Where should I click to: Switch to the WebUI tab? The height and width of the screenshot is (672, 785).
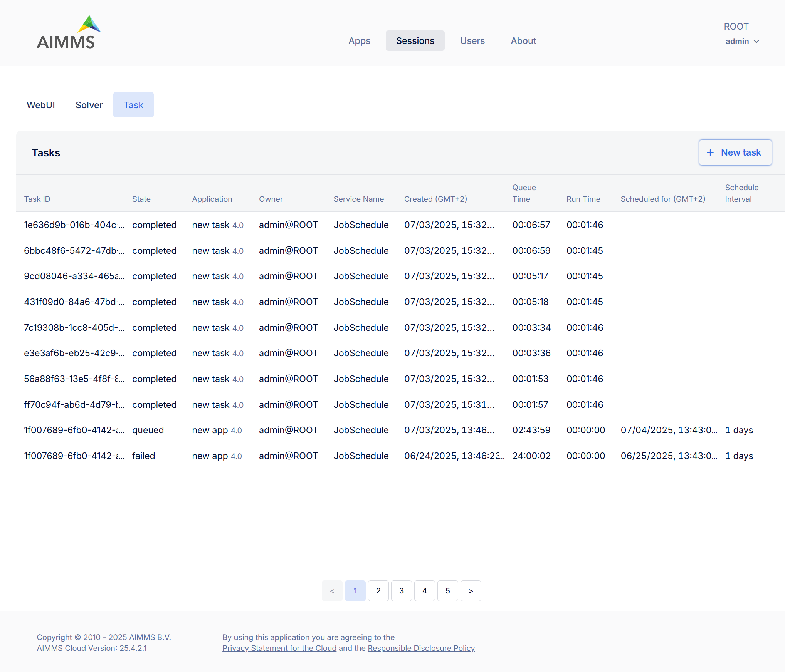[40, 105]
